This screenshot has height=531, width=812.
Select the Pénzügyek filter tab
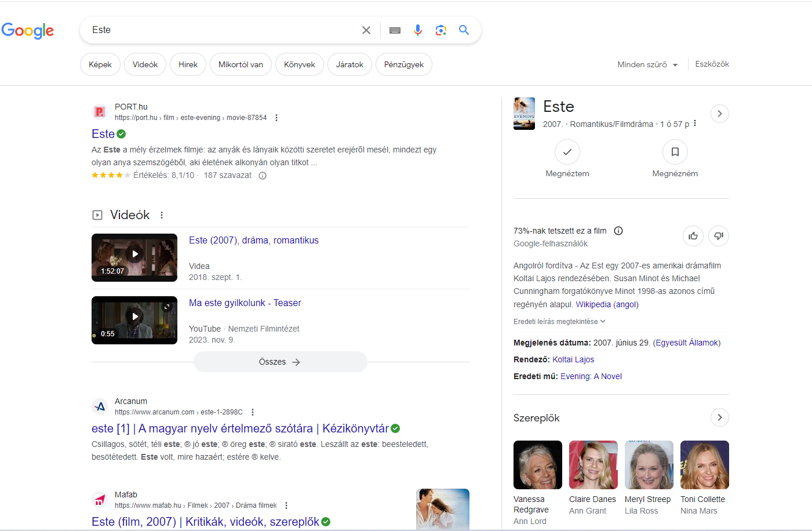[404, 64]
